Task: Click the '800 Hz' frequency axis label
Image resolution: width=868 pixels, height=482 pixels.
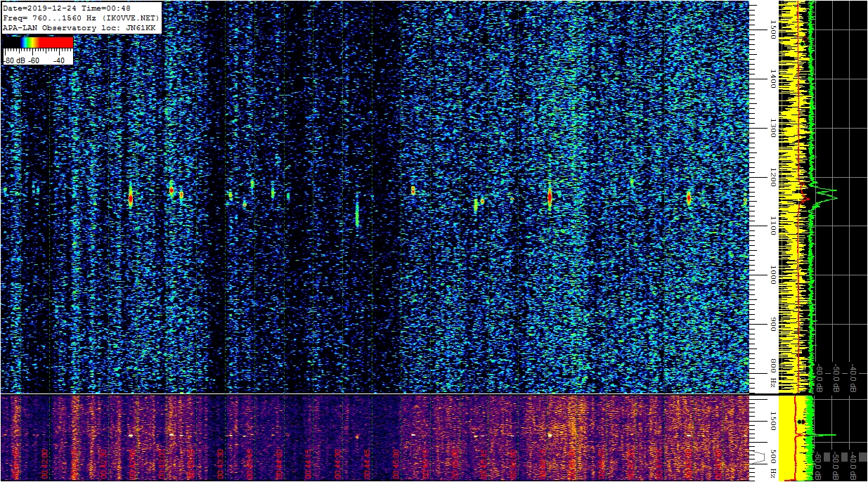Action: coord(772,373)
